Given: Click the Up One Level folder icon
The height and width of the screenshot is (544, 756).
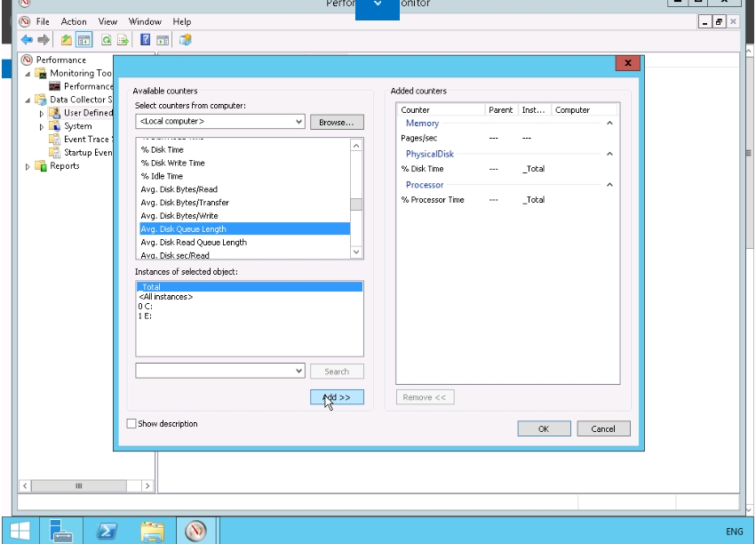Looking at the screenshot, I should (67, 40).
